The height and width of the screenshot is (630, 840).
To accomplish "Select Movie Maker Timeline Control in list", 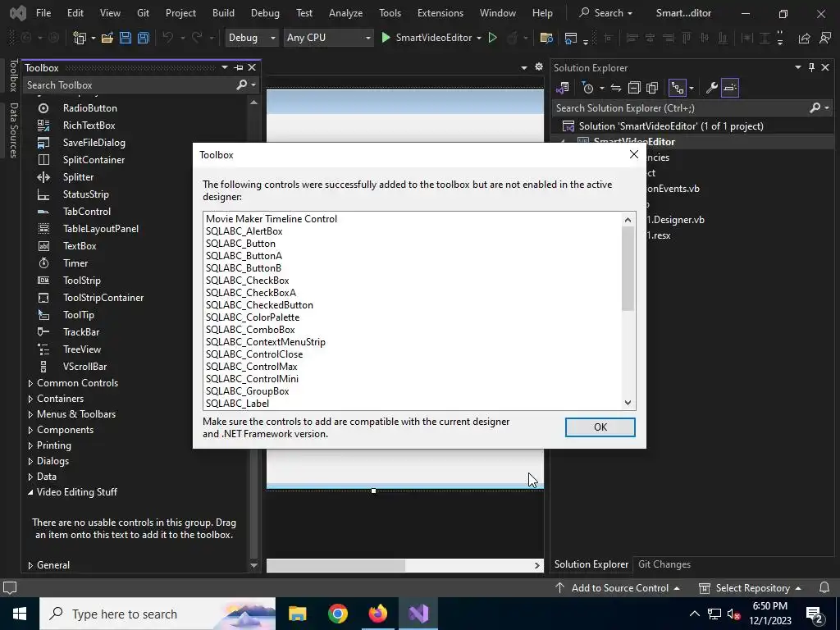I will [271, 218].
